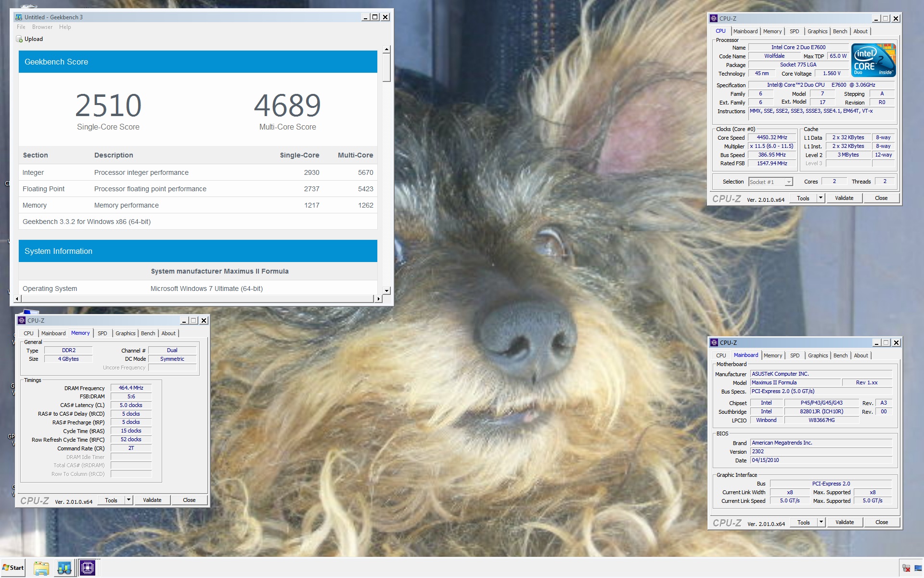Click the Upload icon in Geekbench toolbar
The height and width of the screenshot is (578, 924).
point(19,39)
